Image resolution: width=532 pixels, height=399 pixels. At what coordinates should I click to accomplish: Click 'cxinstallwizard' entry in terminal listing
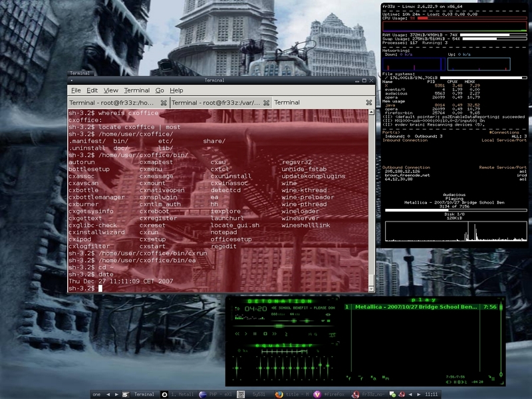pos(96,232)
